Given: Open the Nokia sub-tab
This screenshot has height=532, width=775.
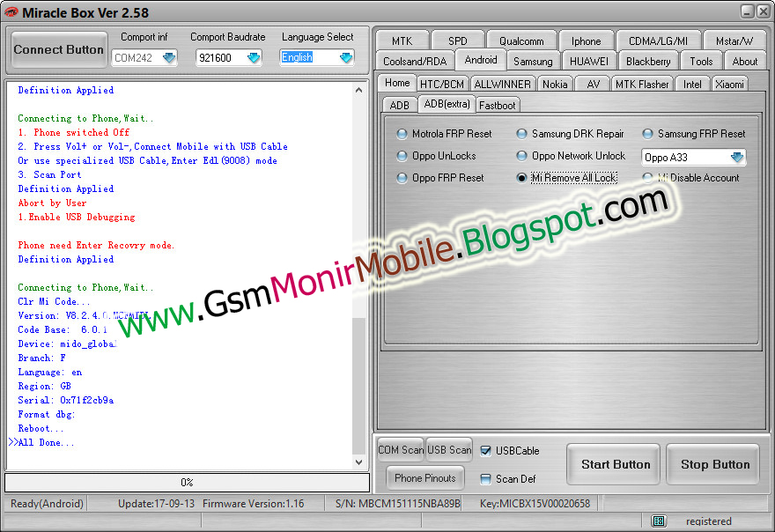Looking at the screenshot, I should click(x=555, y=84).
